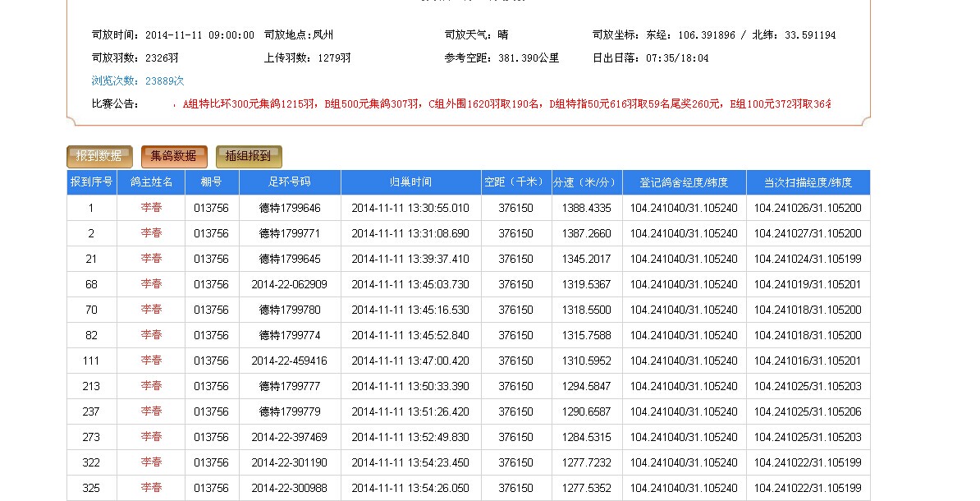Click the 鸽主姓名 column header
980x501 pixels.
(151, 182)
